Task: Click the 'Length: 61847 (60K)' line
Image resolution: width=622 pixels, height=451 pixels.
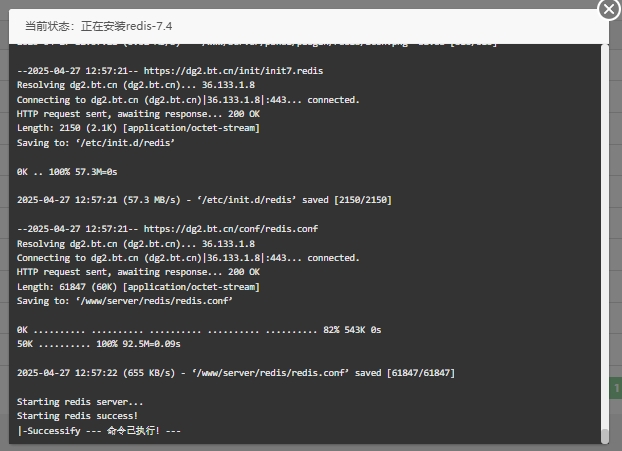Action: 138,287
